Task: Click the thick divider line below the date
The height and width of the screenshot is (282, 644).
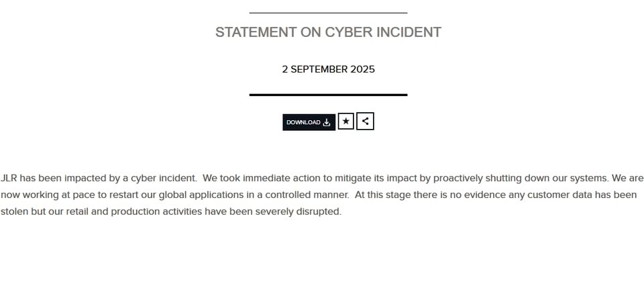Action: pos(328,95)
